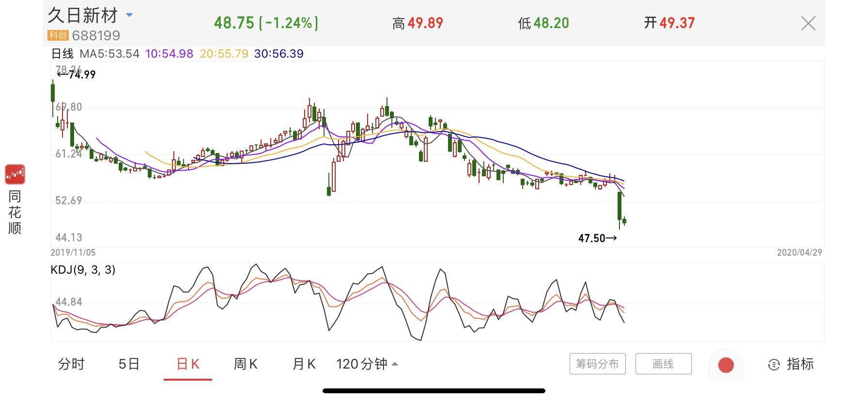
Task: Click the 47.50 low marker on chart
Action: click(598, 238)
